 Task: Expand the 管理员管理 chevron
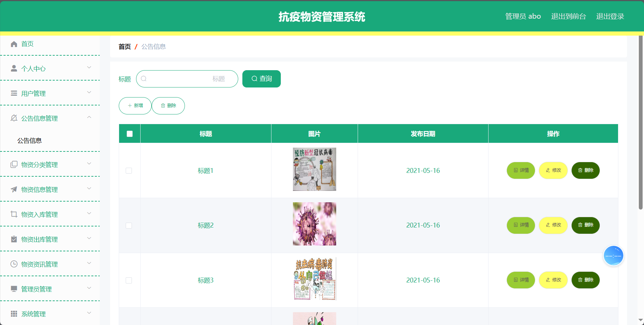point(89,288)
